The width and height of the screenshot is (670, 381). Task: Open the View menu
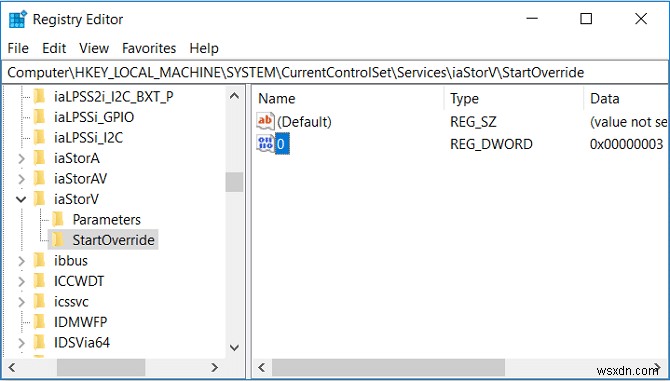tap(94, 48)
